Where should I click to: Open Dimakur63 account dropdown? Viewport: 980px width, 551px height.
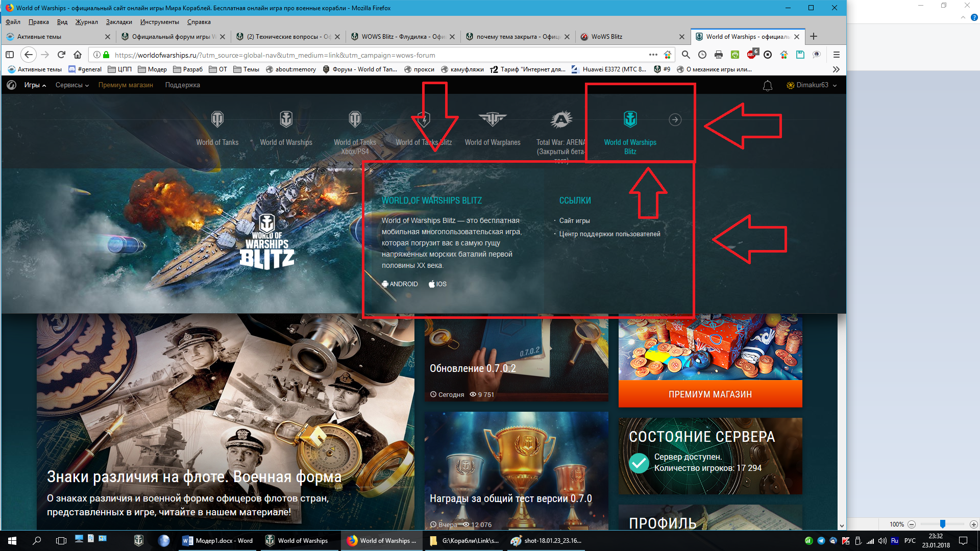(812, 85)
